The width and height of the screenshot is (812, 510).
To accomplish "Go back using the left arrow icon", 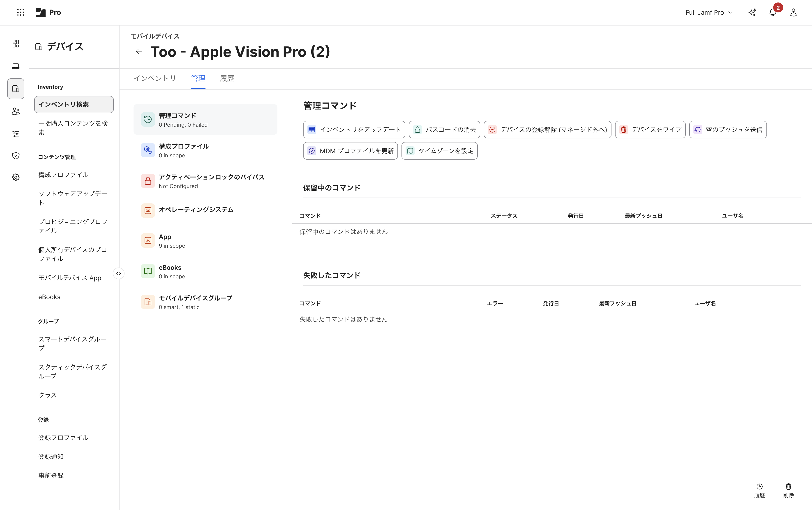I will (x=139, y=51).
